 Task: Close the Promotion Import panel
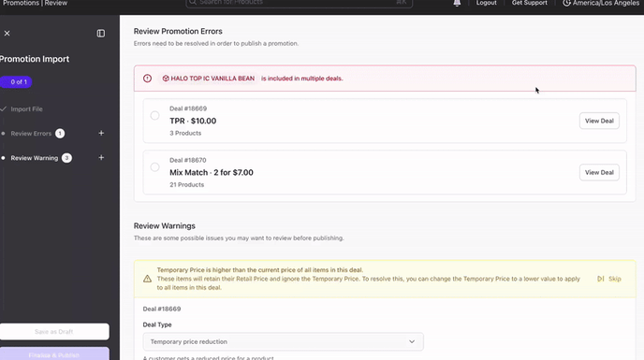click(x=7, y=34)
